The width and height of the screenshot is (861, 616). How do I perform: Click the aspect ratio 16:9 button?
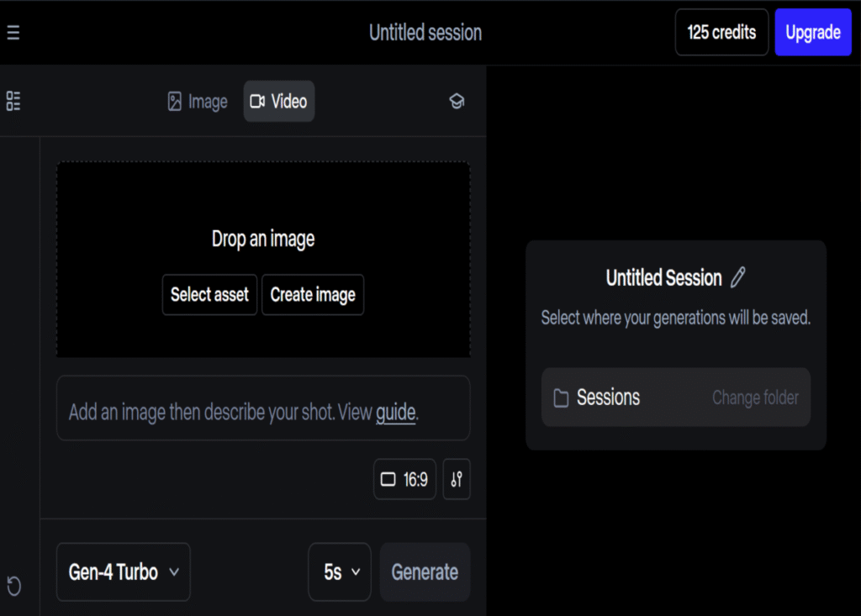pos(404,480)
